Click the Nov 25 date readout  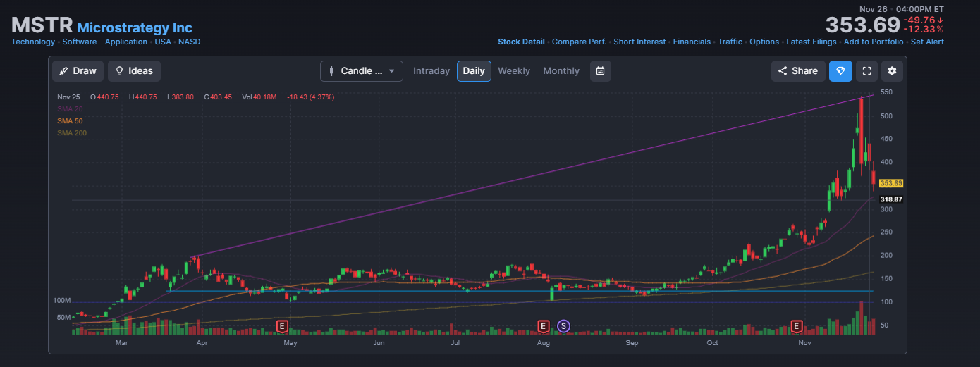pos(69,97)
